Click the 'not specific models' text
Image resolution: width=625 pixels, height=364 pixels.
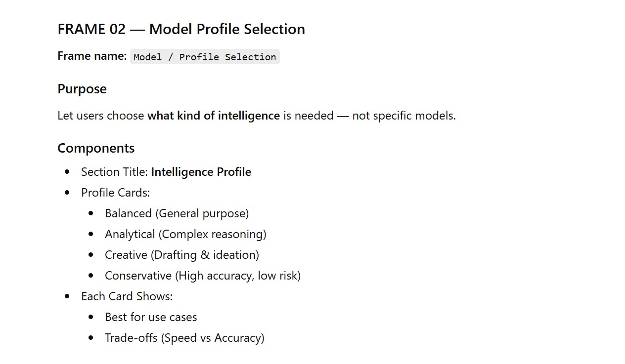(x=404, y=116)
